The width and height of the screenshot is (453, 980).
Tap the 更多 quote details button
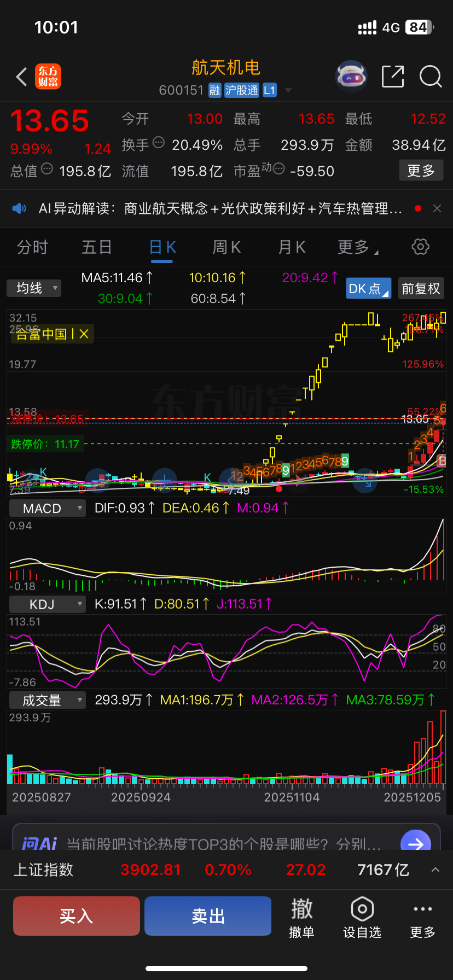click(x=421, y=171)
